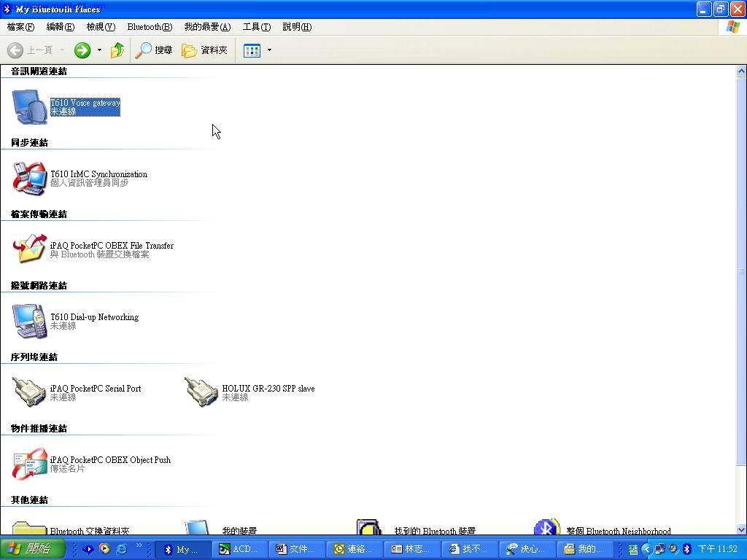Screen dimensions: 747x560
Task: Launch Internet Explorer from Quick Launch
Action: [122, 549]
